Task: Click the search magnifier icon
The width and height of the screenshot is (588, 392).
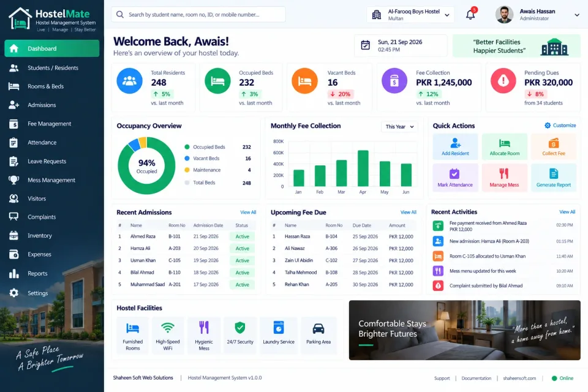Action: point(120,15)
